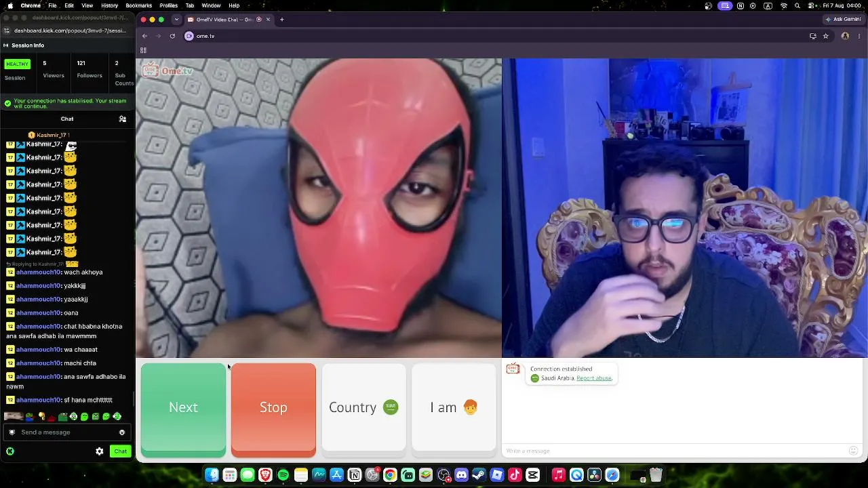Open the Trash in the Dock
The image size is (868, 488).
coord(656,475)
